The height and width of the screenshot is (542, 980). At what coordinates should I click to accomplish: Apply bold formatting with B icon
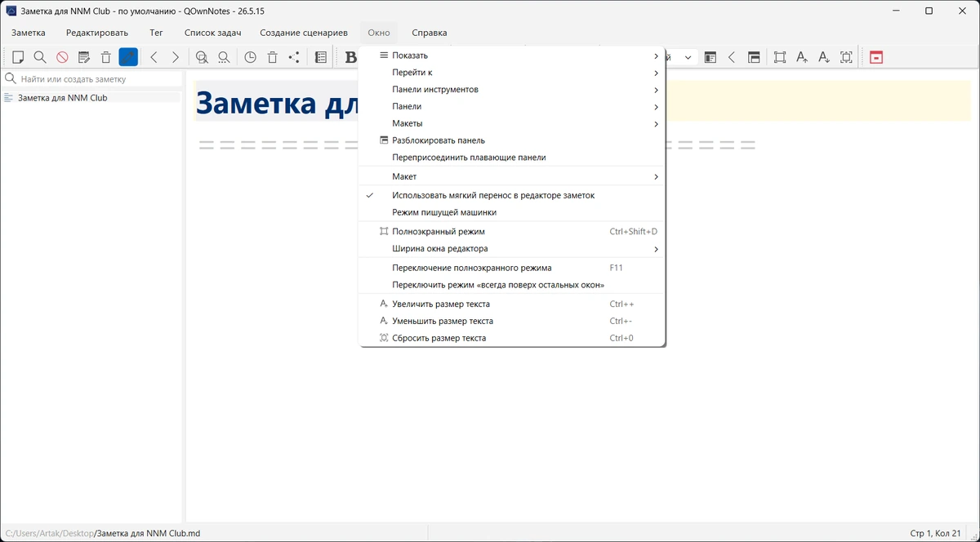(350, 57)
